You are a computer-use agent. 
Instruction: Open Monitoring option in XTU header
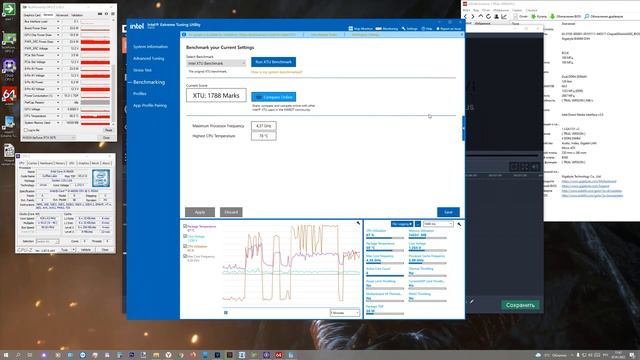[x=387, y=29]
